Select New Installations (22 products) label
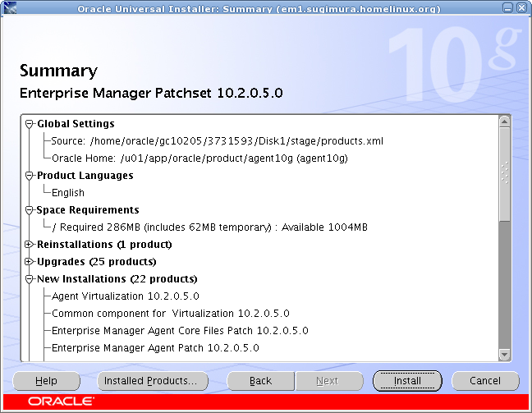This screenshot has width=532, height=413. 117,279
